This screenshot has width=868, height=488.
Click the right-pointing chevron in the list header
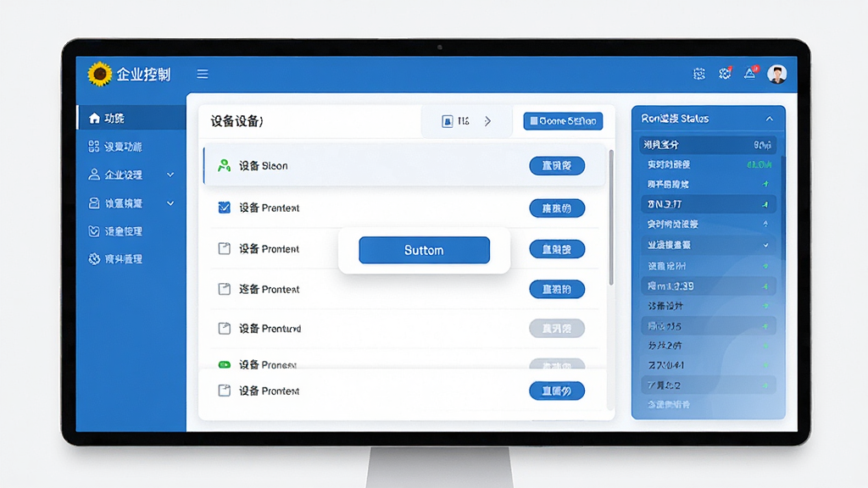pyautogui.click(x=487, y=121)
